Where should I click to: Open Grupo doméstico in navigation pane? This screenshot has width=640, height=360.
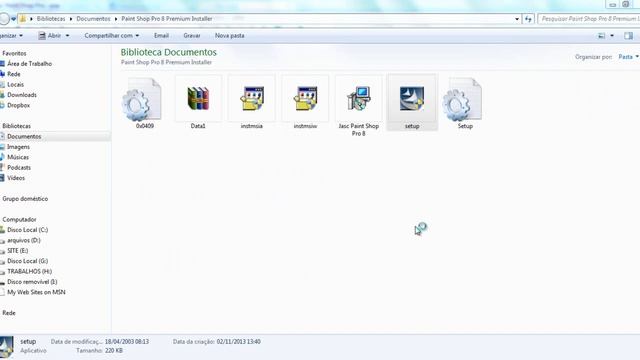click(25, 199)
